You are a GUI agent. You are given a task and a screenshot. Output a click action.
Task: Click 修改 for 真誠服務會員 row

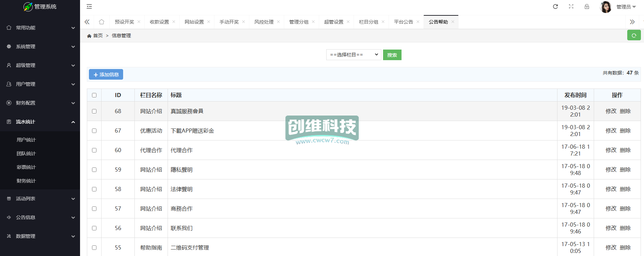(x=611, y=111)
